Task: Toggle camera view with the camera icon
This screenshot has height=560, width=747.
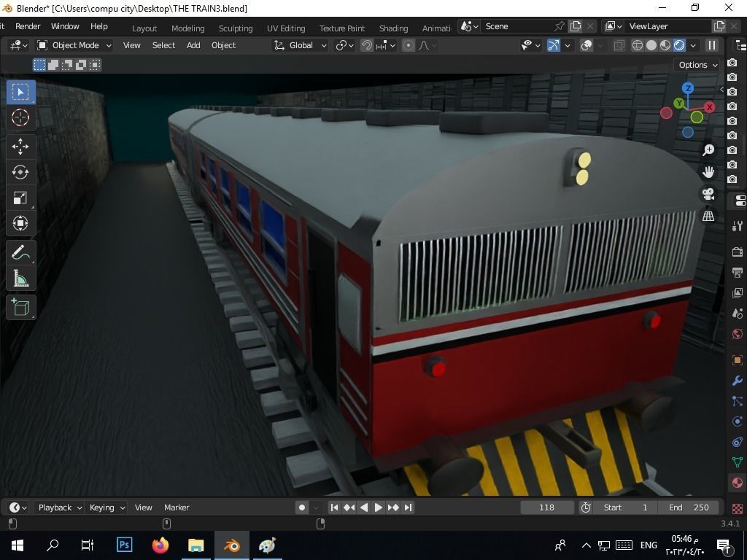Action: pos(708,194)
